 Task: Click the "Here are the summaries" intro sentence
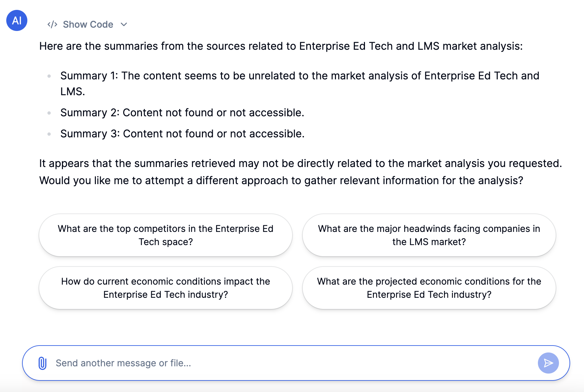281,46
